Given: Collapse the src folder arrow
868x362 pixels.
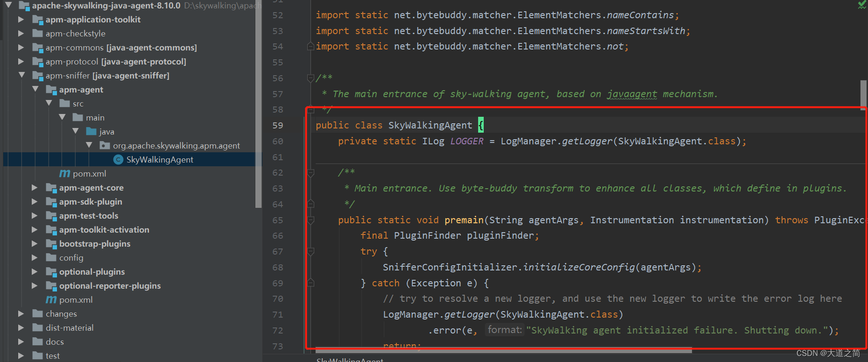Looking at the screenshot, I should point(49,103).
